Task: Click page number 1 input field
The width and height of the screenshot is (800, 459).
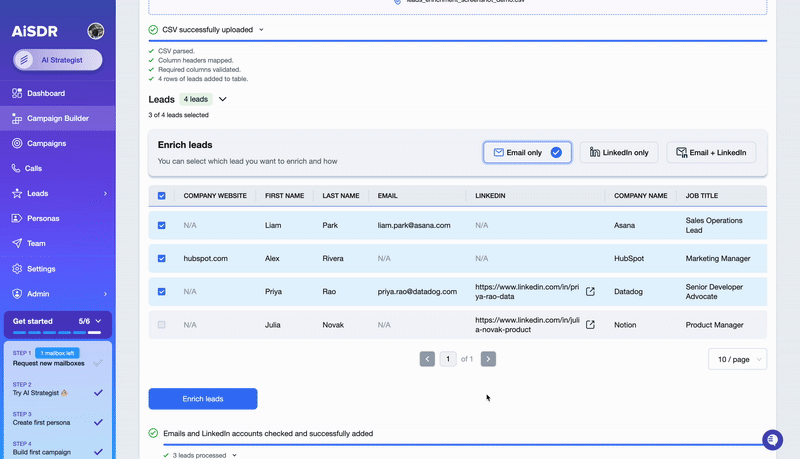Action: 448,359
